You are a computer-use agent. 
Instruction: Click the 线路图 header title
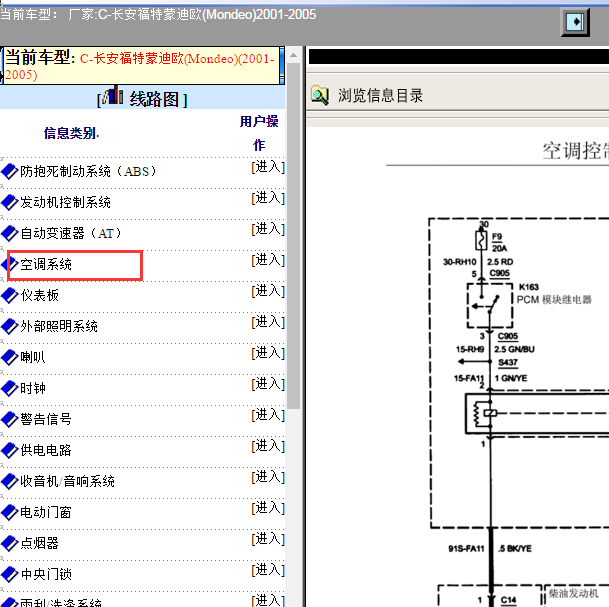point(154,99)
